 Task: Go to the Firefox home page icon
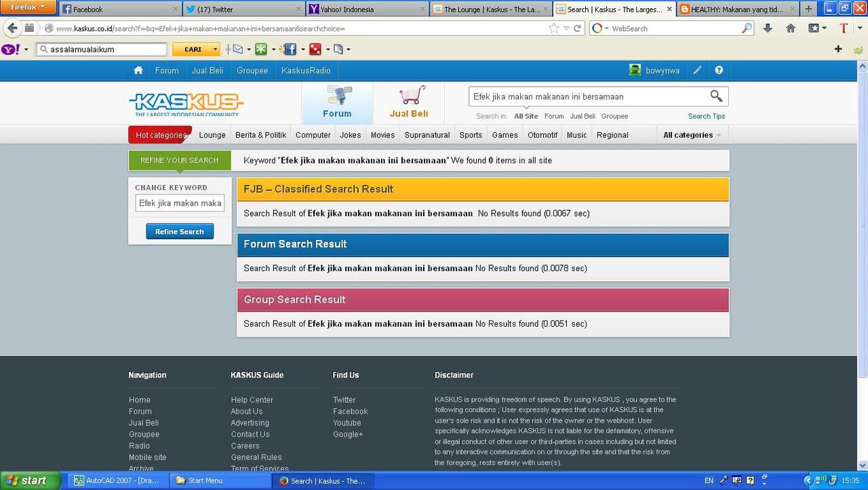click(x=791, y=28)
